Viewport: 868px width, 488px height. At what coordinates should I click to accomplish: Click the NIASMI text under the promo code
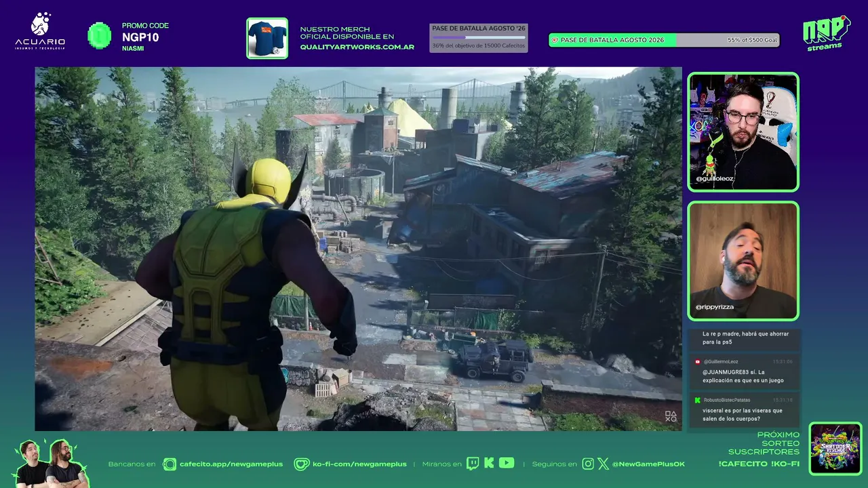(x=133, y=48)
